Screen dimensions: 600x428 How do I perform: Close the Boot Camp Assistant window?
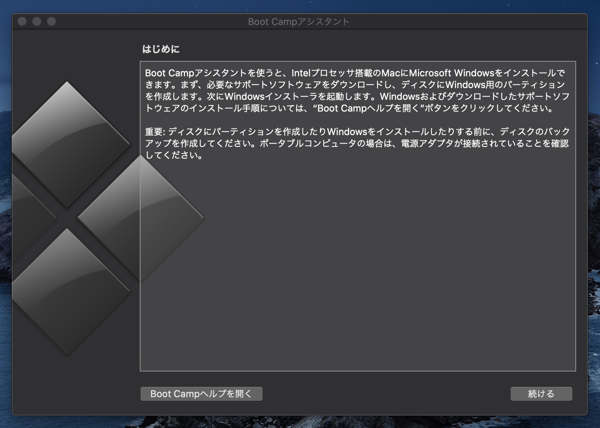pyautogui.click(x=22, y=21)
